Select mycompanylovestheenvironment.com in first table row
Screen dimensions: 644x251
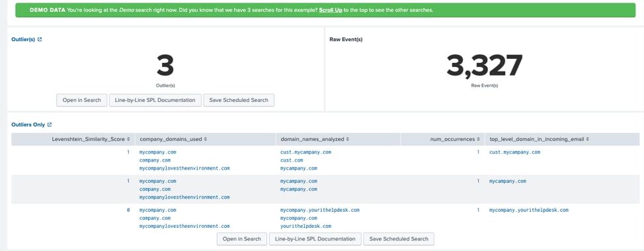(x=184, y=168)
